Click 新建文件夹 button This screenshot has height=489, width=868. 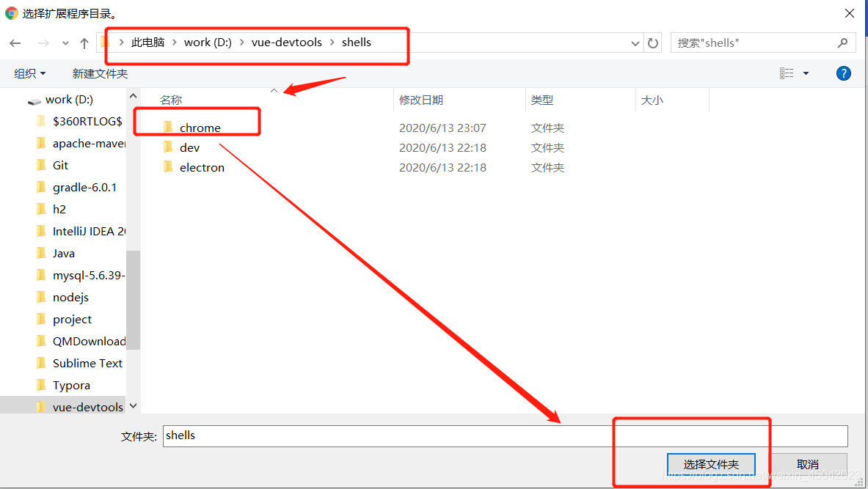pos(100,73)
